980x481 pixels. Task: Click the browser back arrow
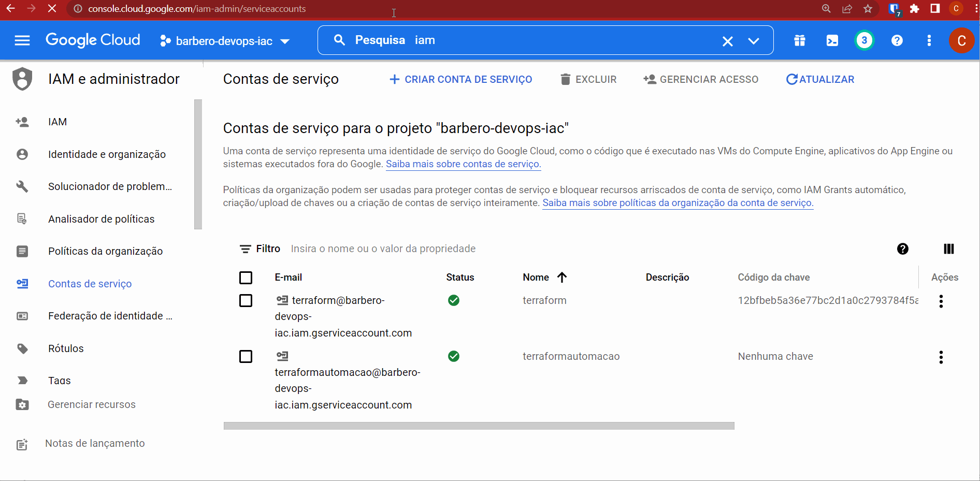(10, 9)
